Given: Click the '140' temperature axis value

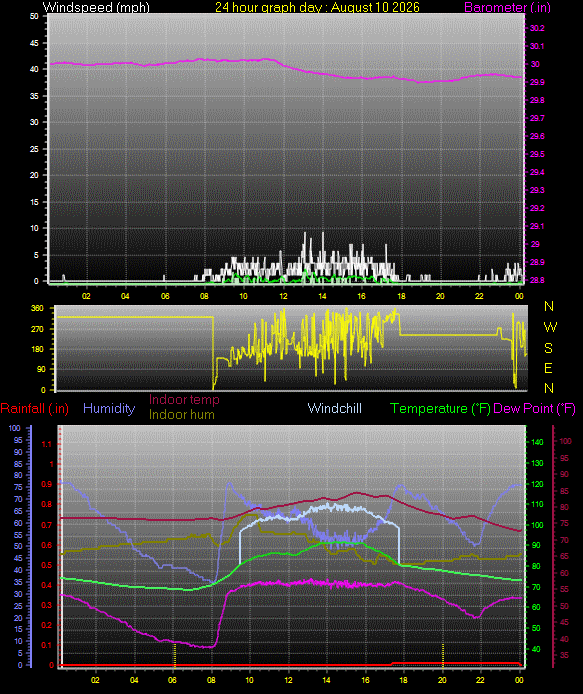Looking at the screenshot, I should (537, 442).
